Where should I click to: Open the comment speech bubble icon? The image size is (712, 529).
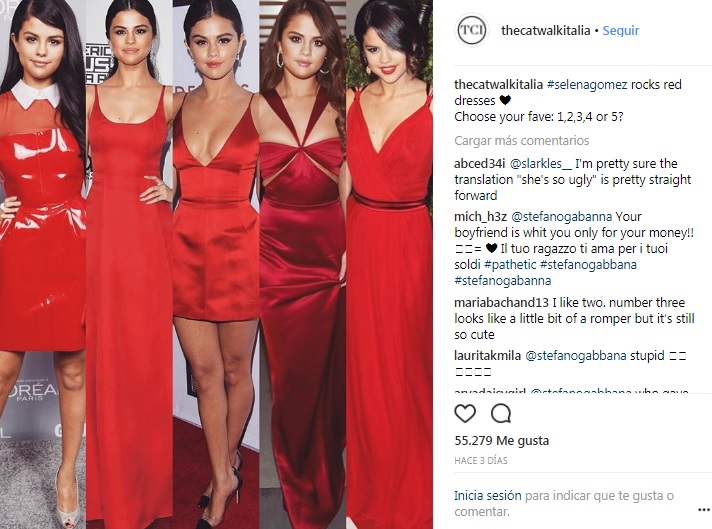(501, 414)
